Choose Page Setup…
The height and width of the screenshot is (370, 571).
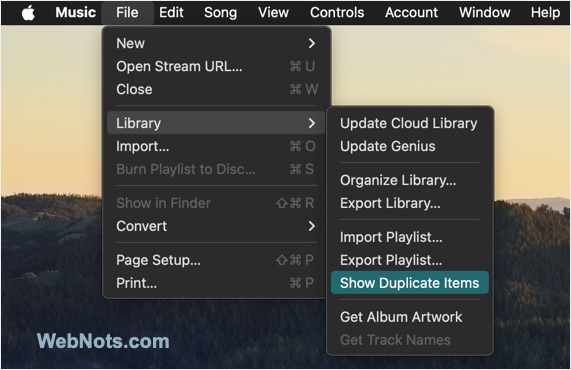point(216,260)
